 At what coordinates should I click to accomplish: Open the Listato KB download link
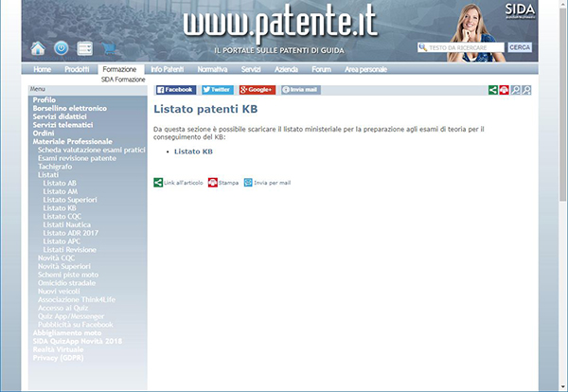tap(193, 151)
